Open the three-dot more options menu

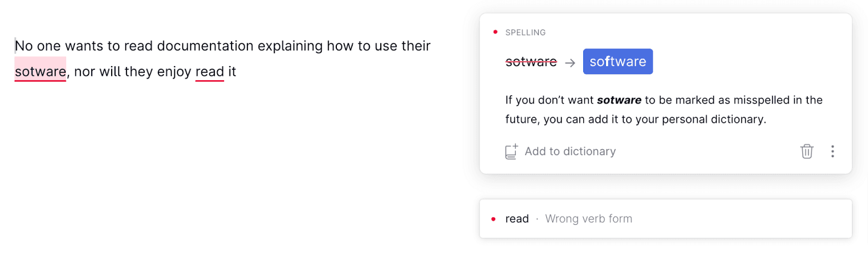(832, 152)
